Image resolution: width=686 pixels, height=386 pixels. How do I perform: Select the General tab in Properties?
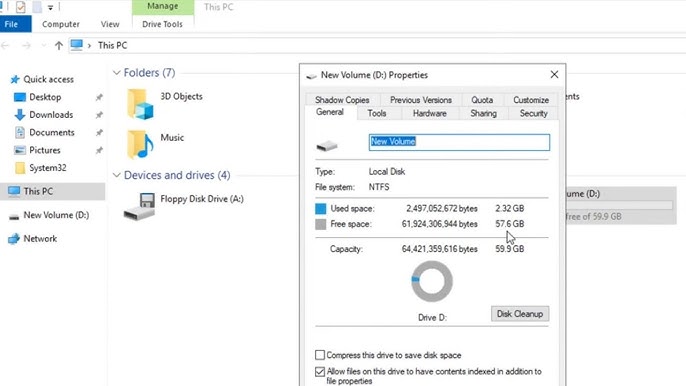(330, 112)
